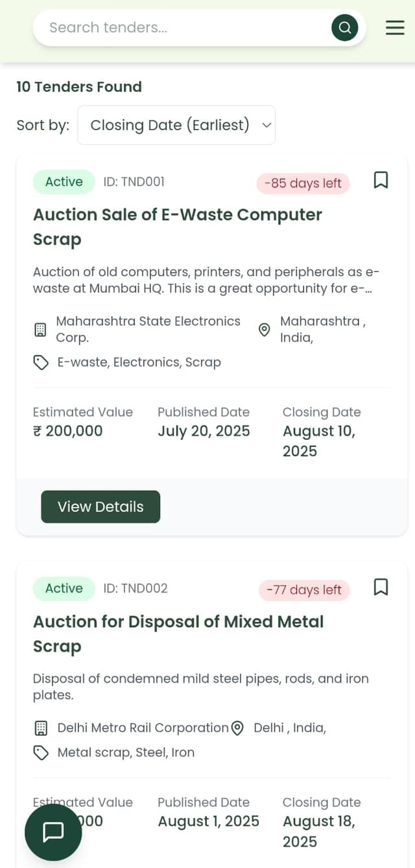Click building icon beside Delhi Metro Rail Corporation

(41, 728)
